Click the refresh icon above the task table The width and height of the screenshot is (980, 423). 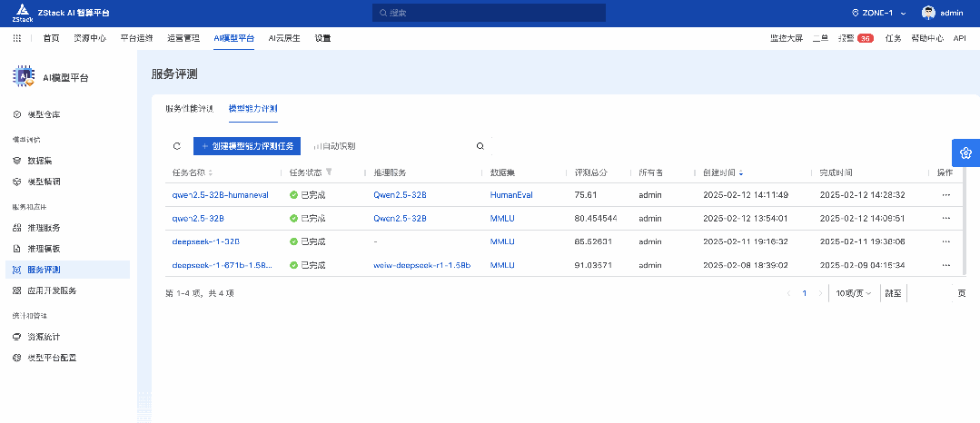(176, 146)
